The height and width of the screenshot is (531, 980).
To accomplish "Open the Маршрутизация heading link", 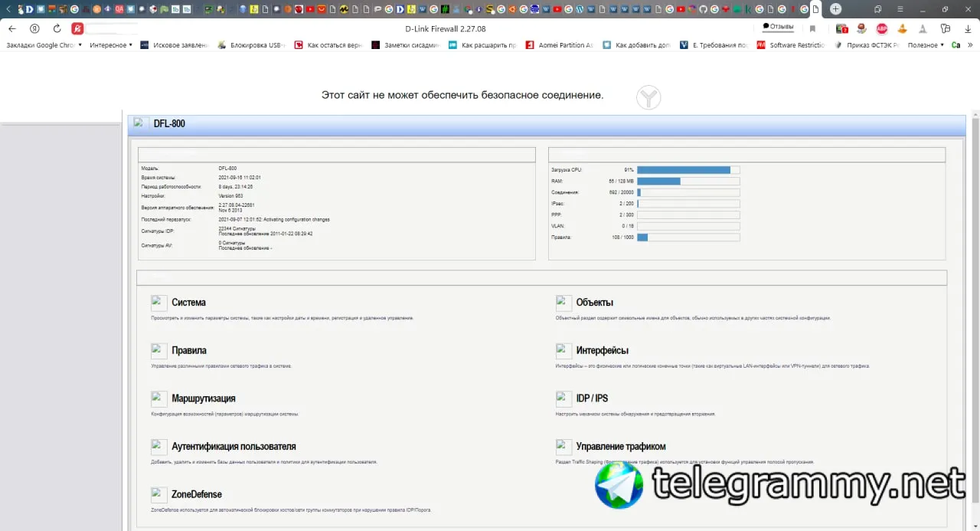I will pos(204,398).
